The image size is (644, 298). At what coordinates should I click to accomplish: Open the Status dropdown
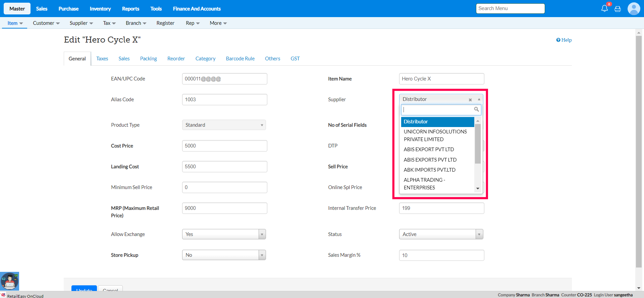click(x=441, y=234)
